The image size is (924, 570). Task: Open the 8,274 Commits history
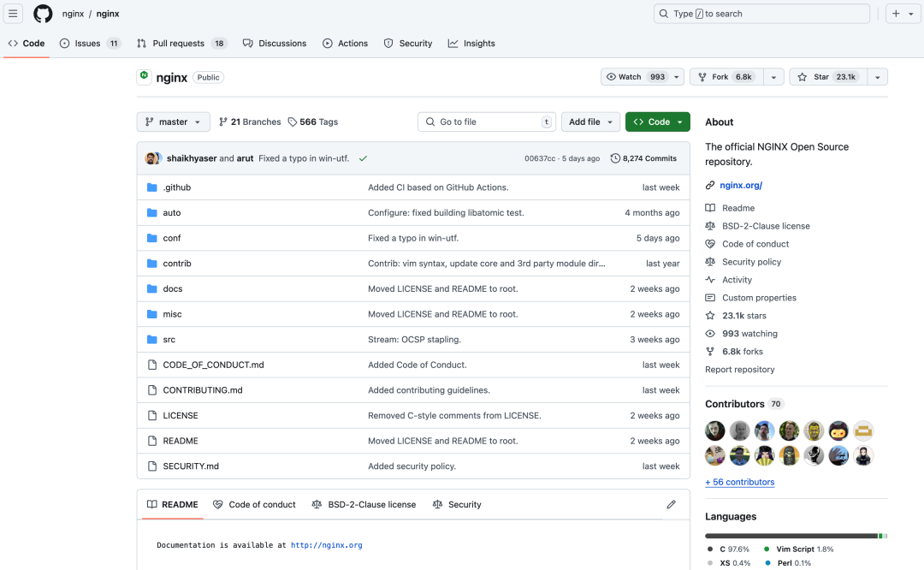(x=643, y=158)
